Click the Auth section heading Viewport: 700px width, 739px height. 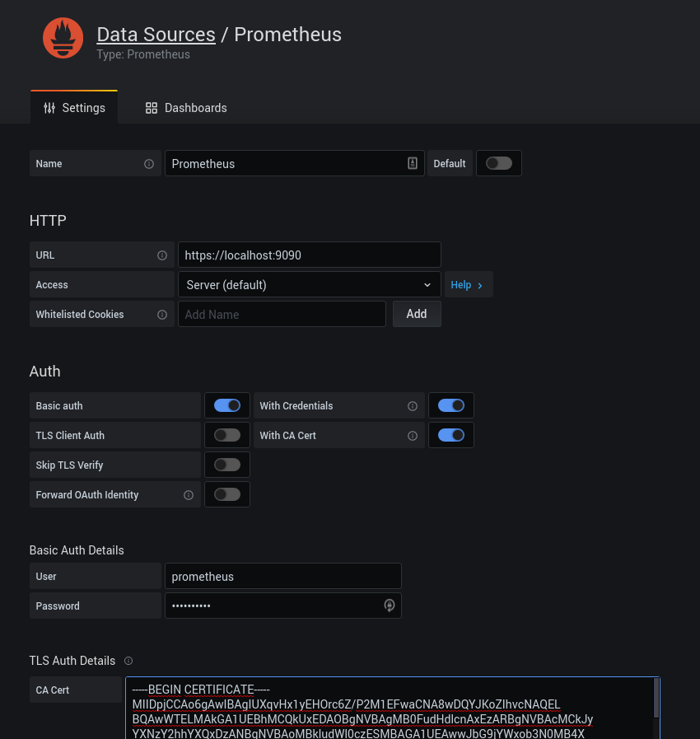coord(44,372)
